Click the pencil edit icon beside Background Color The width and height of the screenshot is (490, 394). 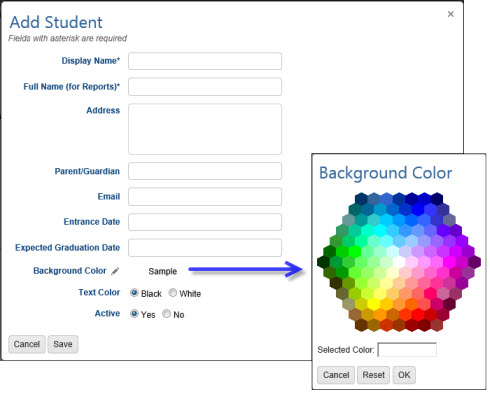coord(115,271)
